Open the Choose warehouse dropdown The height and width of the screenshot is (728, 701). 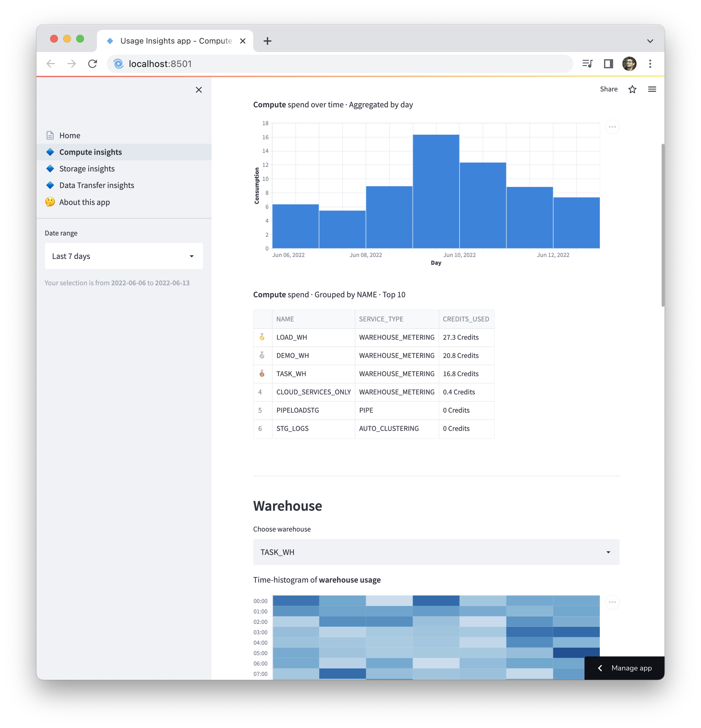point(436,552)
